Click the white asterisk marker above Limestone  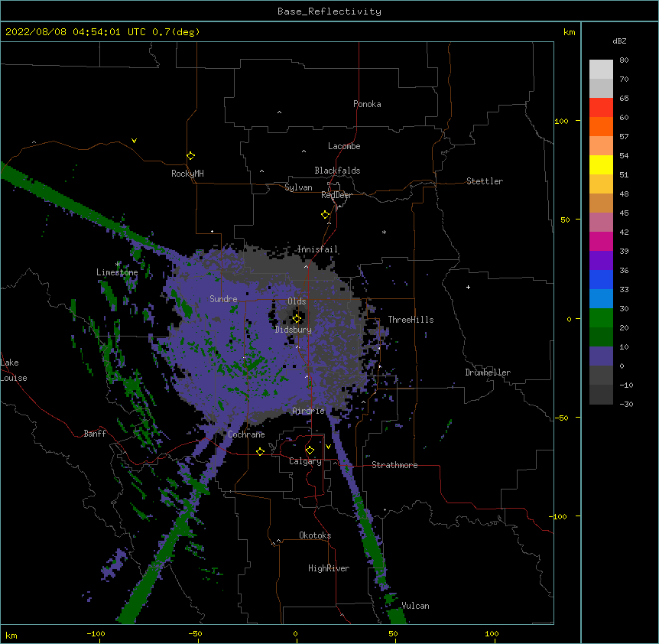[x=118, y=264]
